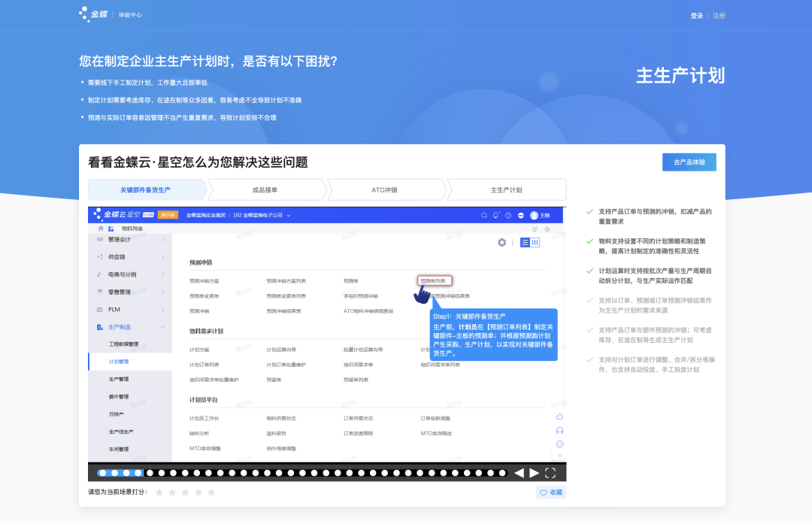
Task: Switch to list layout view toggle
Action: click(x=525, y=242)
